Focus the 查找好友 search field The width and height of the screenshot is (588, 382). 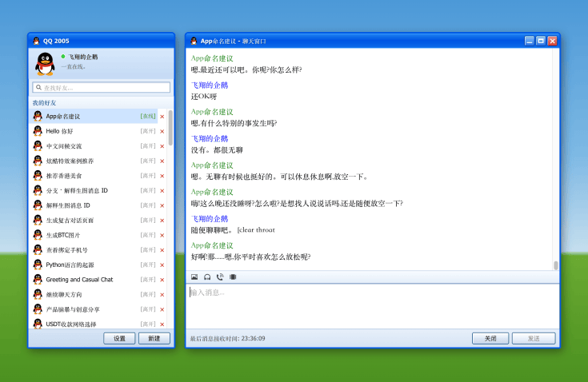(102, 87)
